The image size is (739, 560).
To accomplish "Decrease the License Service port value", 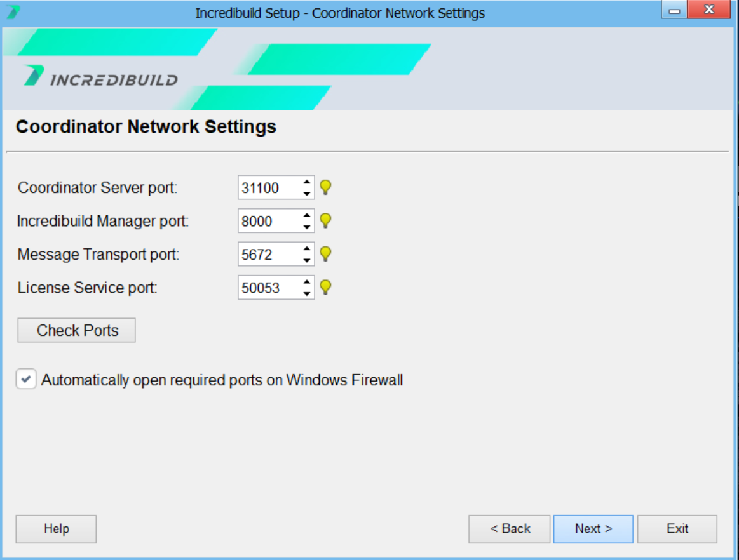I will [307, 293].
